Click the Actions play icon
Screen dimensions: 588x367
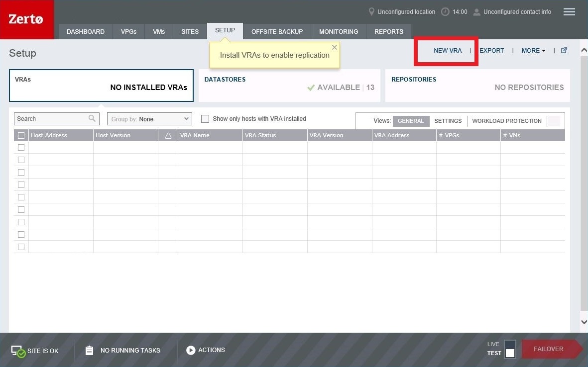point(191,350)
